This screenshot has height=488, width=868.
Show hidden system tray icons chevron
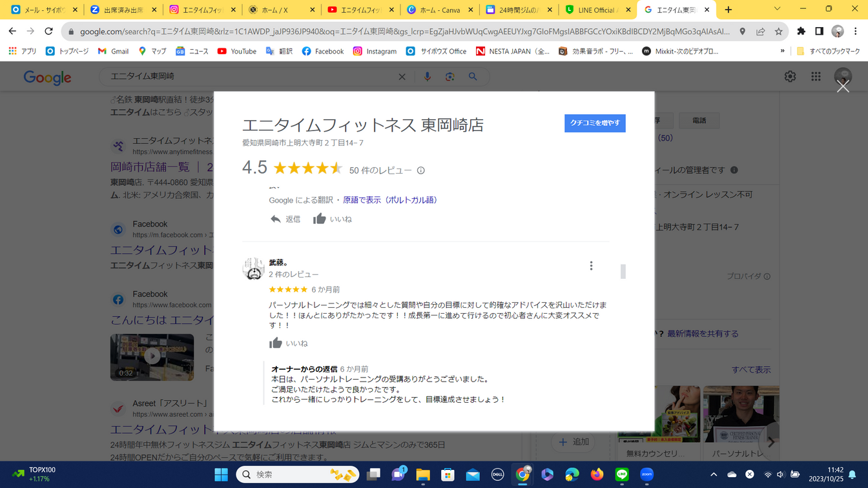coord(714,474)
